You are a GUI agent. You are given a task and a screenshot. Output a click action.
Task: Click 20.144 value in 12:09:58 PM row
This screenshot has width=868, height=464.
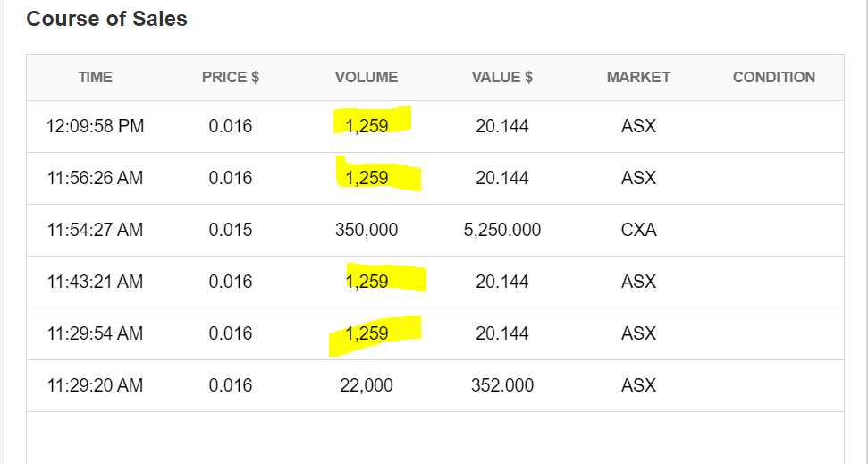(x=502, y=126)
